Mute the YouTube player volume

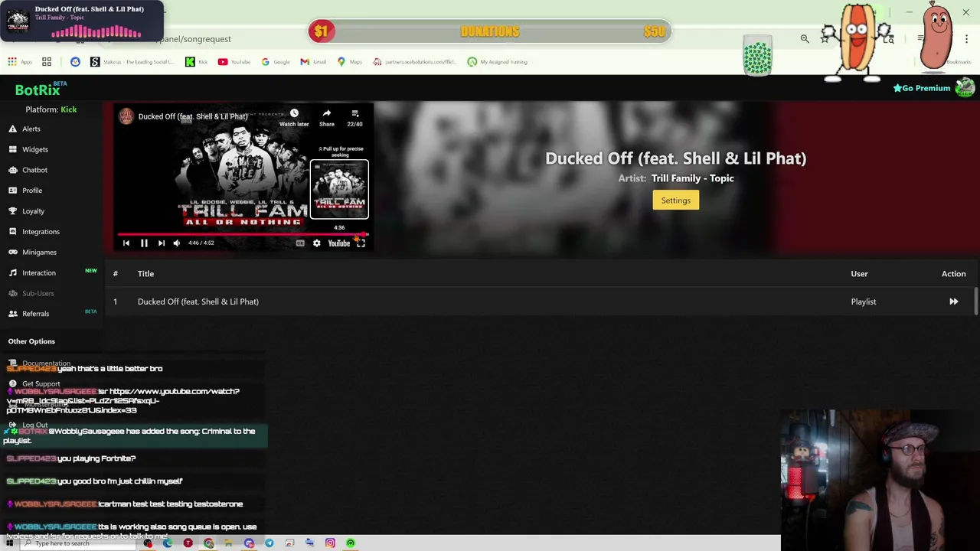tap(177, 243)
